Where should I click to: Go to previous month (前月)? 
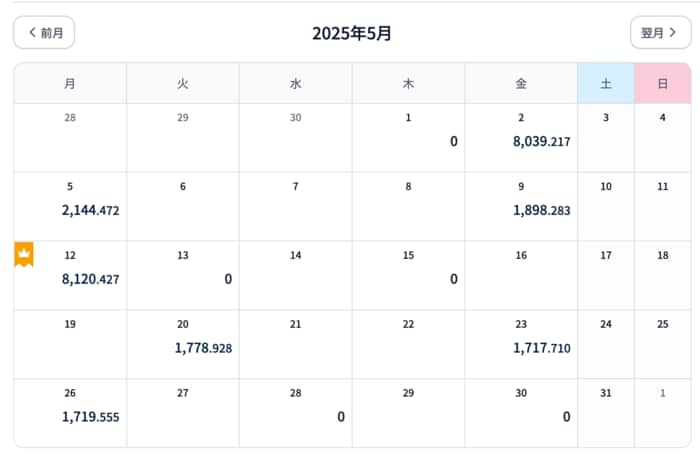point(44,33)
